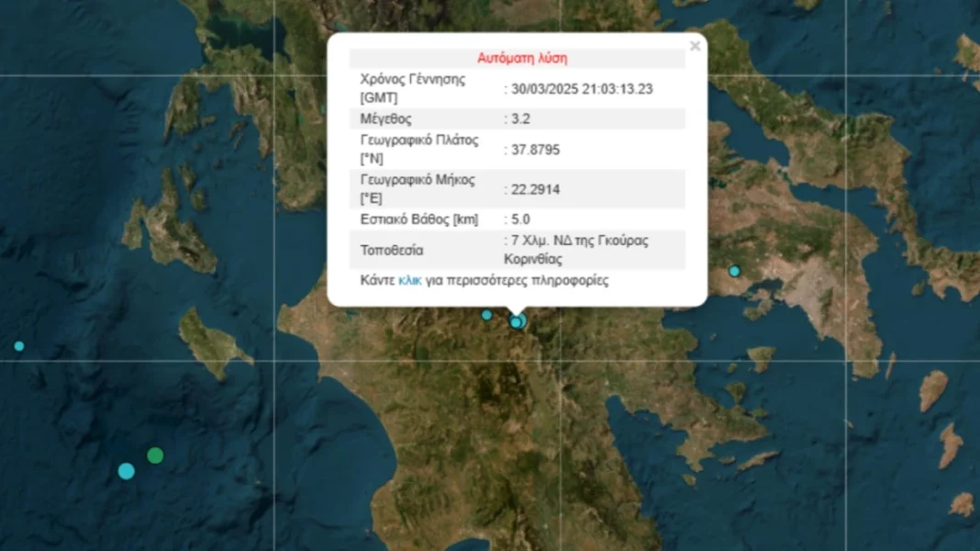Select the small cyan marker at far left
The image size is (980, 551).
coord(18,346)
